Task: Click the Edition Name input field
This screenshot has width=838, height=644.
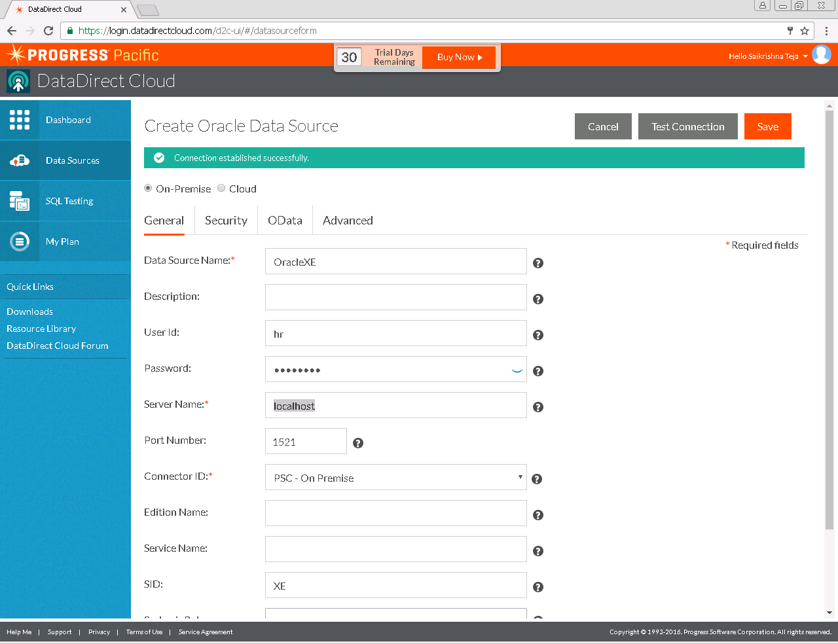Action: click(396, 513)
